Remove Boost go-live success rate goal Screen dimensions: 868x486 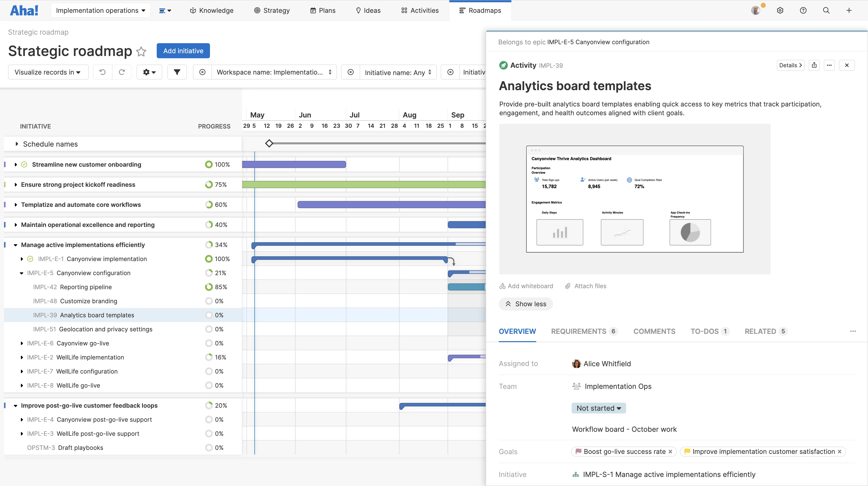click(671, 452)
